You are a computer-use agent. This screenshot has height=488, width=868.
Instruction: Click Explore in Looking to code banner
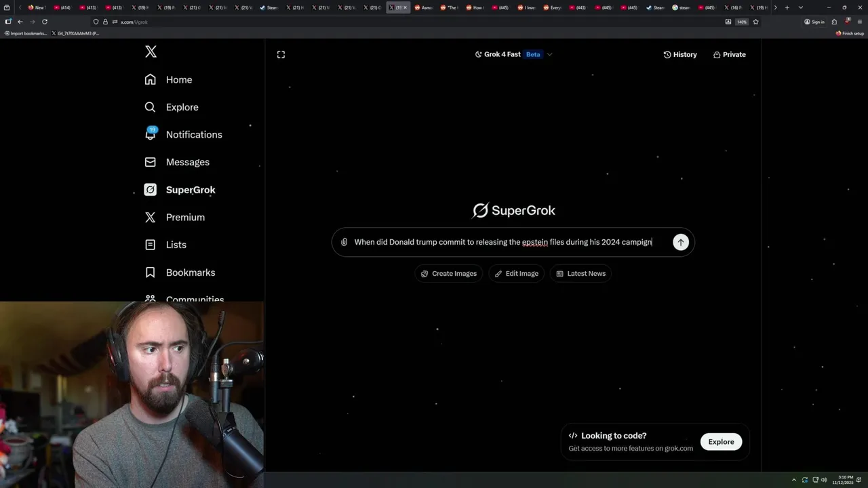[721, 442]
